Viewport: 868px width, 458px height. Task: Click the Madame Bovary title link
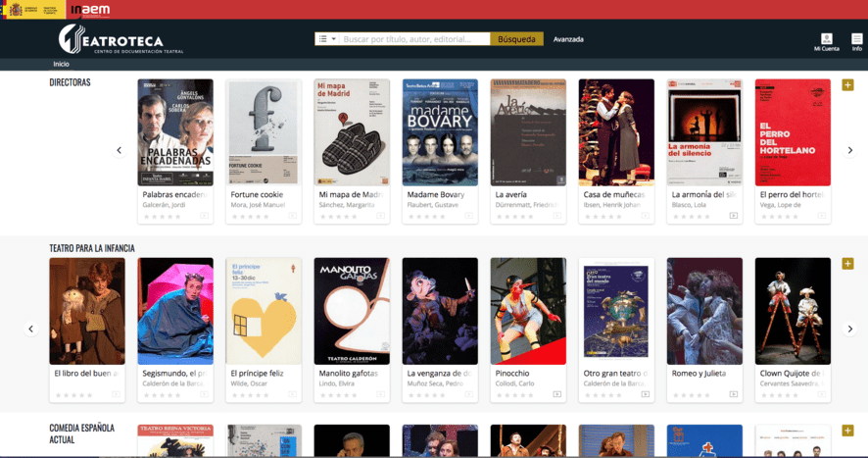tap(436, 194)
